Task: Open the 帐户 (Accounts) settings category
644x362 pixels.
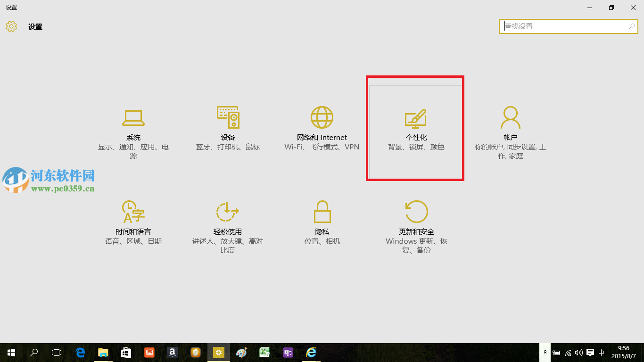Action: point(511,127)
